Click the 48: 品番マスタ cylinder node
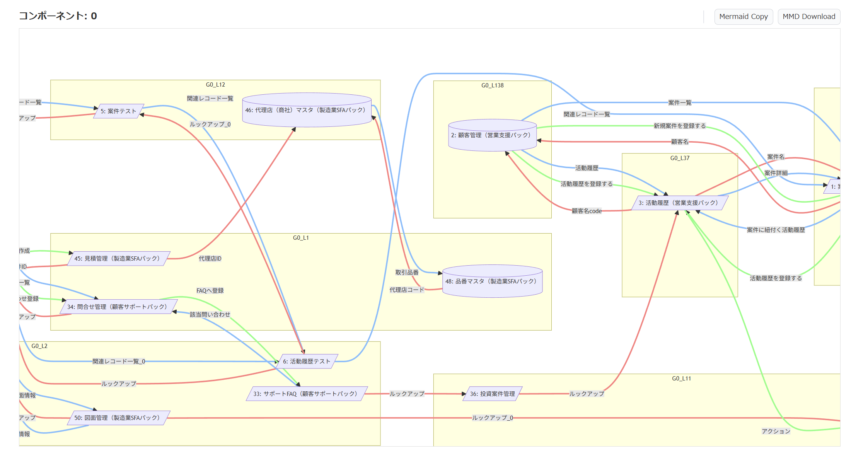 click(492, 281)
